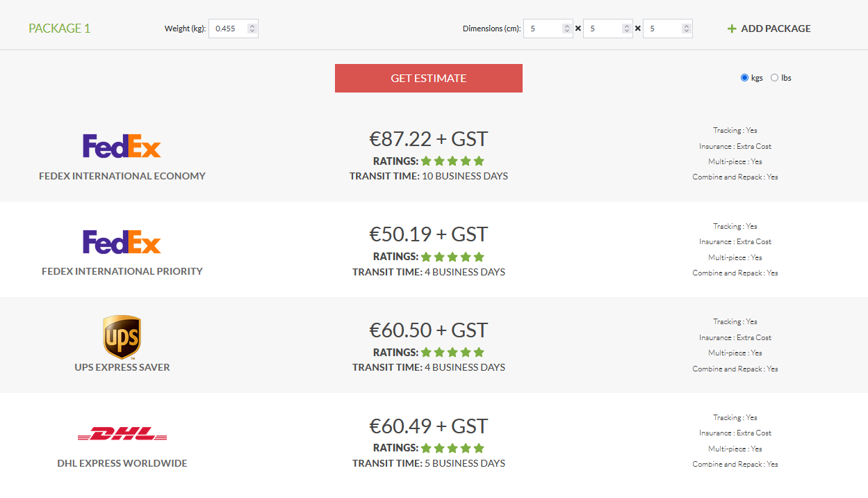Click the FedEx International Priority logo
Viewport: 868px width, 498px height.
pos(122,242)
